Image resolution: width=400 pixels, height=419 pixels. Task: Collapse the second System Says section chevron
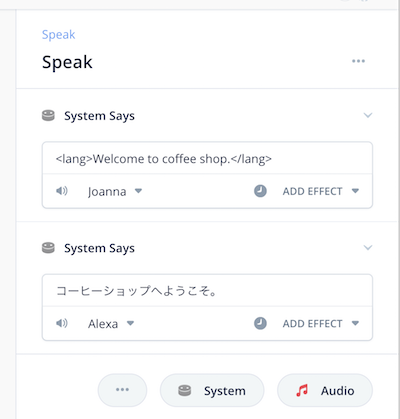368,248
